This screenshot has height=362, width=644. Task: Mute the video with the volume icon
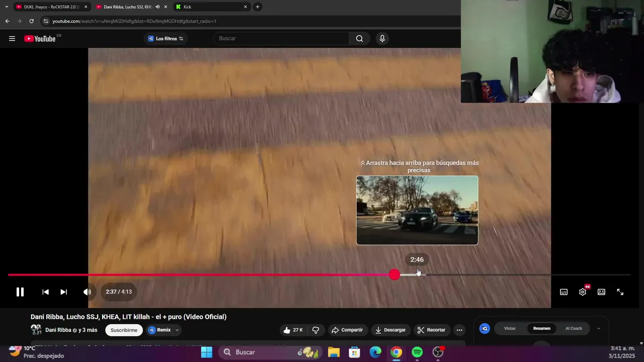(x=87, y=292)
